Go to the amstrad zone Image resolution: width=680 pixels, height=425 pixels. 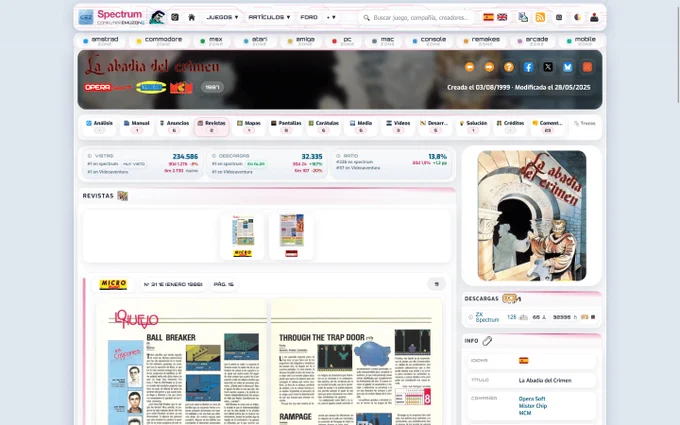(x=101, y=41)
